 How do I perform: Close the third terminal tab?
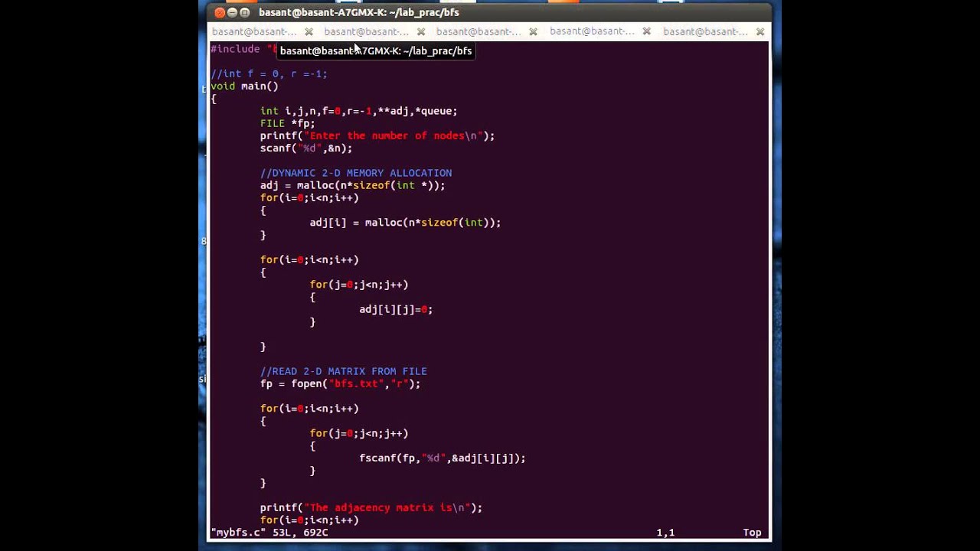[x=534, y=31]
